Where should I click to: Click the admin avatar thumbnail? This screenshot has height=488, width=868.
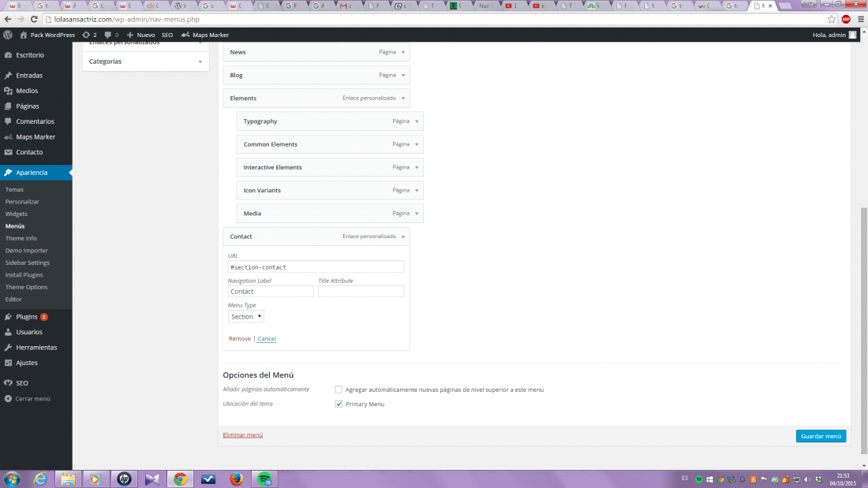(852, 35)
